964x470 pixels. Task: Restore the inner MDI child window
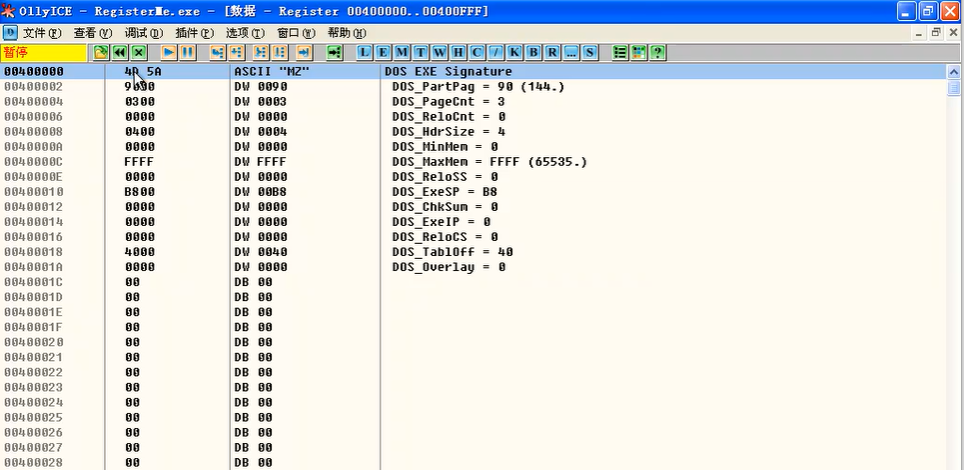936,33
